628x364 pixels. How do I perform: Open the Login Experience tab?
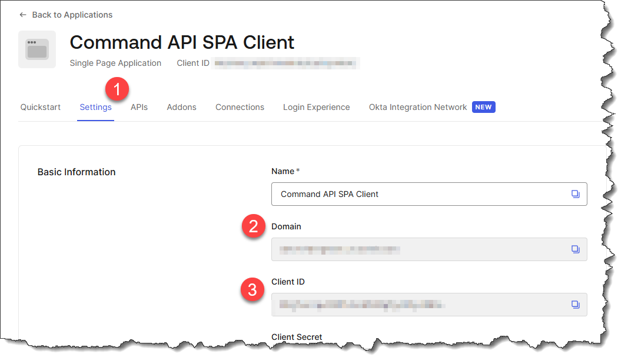pyautogui.click(x=316, y=107)
